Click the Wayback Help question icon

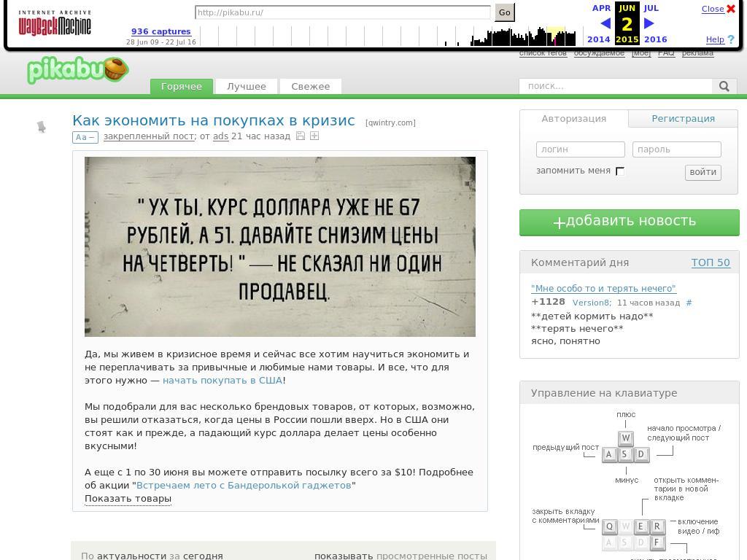pos(731,39)
